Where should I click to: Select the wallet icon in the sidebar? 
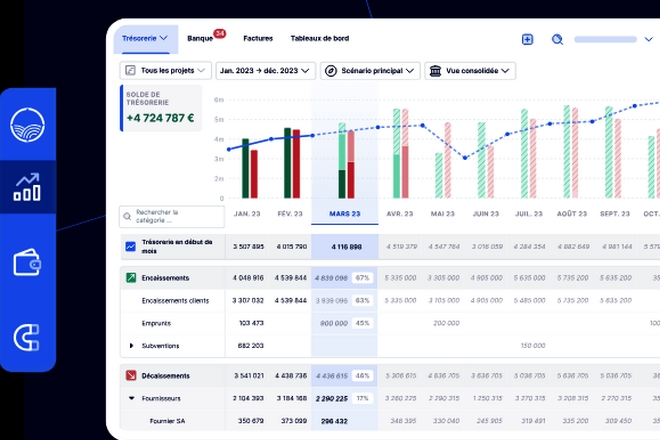pyautogui.click(x=27, y=263)
